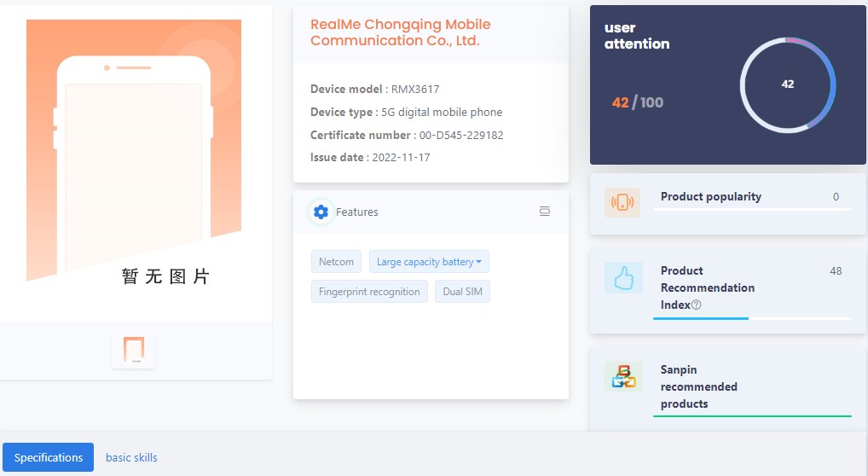Click Device type 5G digital mobile phone
Viewport: 868px width, 476px height.
coord(406,112)
